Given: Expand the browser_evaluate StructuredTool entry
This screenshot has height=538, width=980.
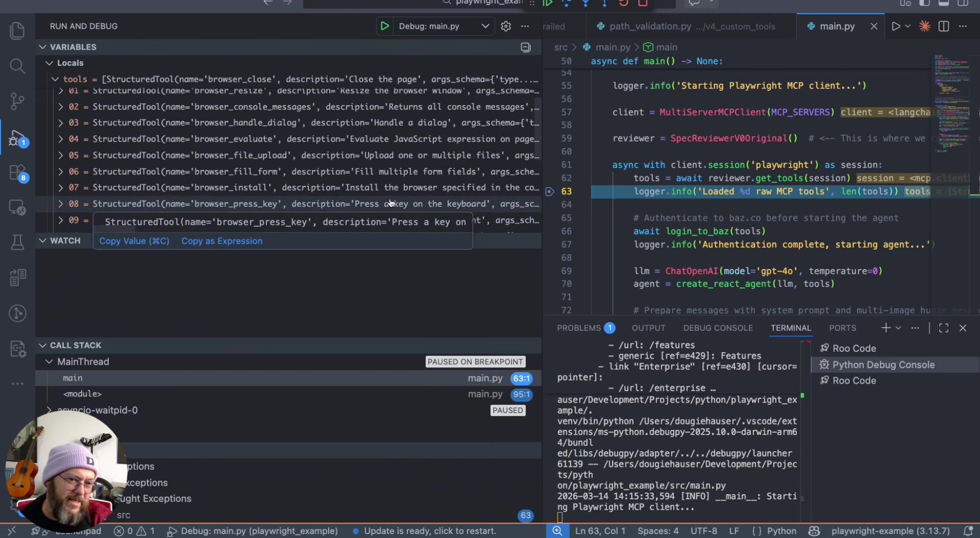Looking at the screenshot, I should coord(60,139).
